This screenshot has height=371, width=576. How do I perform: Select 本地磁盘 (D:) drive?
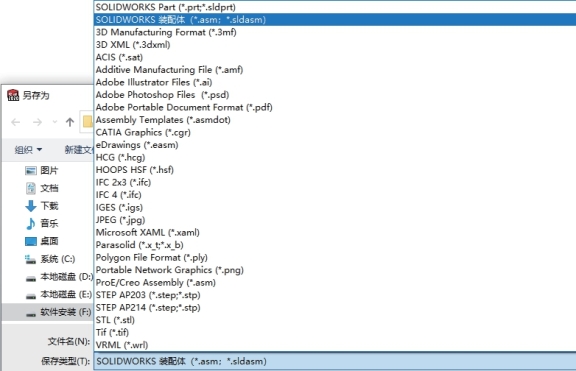(59, 277)
